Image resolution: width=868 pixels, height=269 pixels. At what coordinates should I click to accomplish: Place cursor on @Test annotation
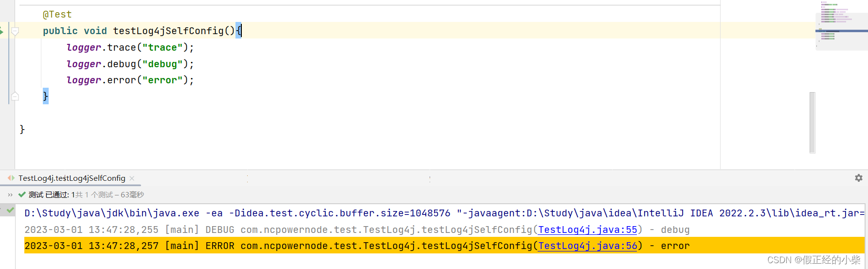point(57,15)
